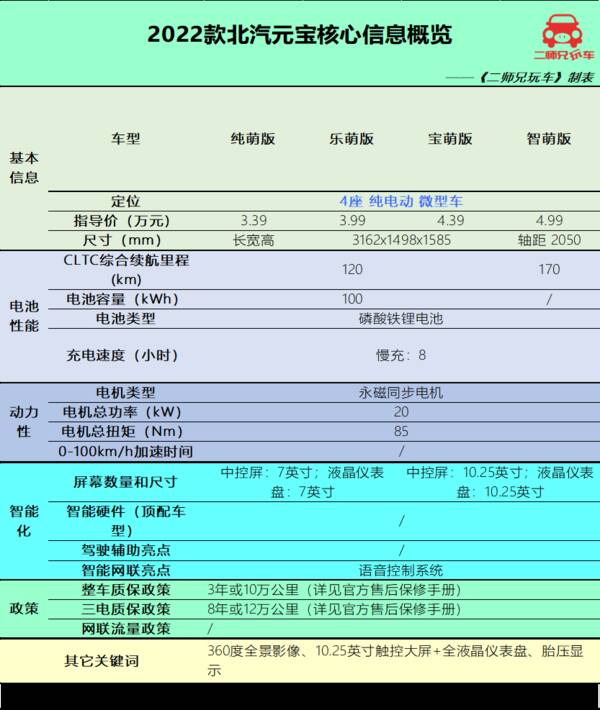Select the 永磁同步电机 cell
600x710 pixels.
[401, 393]
